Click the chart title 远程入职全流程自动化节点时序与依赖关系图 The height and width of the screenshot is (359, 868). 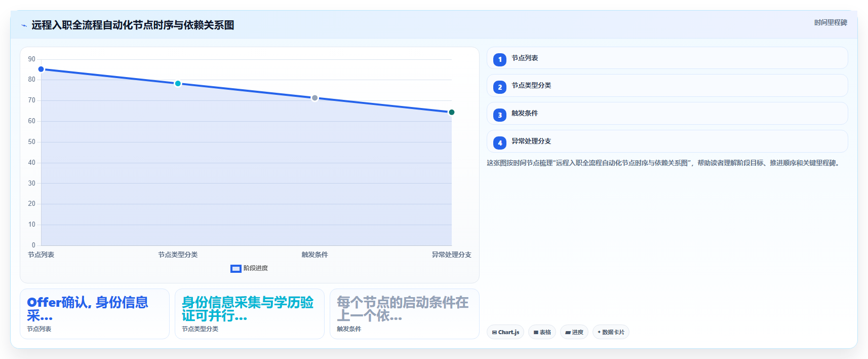point(133,25)
